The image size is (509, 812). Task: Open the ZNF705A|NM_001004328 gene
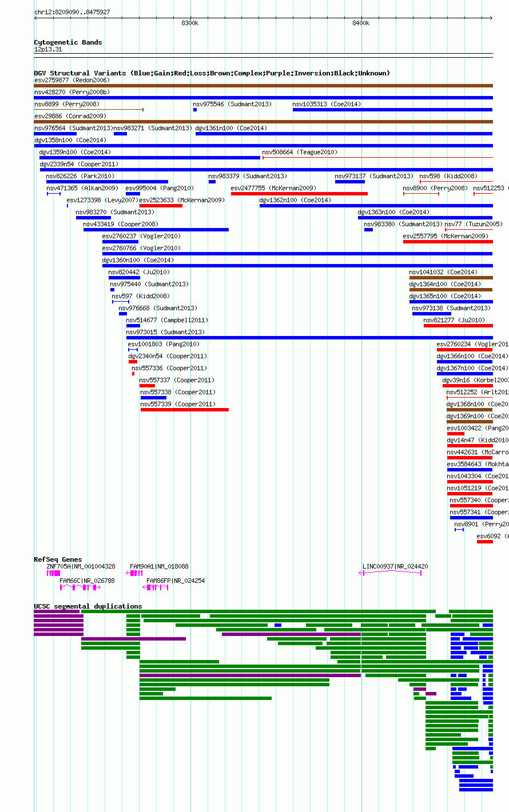pyautogui.click(x=81, y=566)
